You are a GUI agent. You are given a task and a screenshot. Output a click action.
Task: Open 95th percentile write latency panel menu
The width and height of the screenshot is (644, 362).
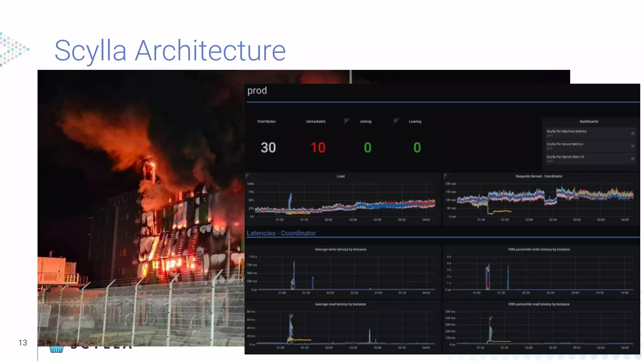pos(539,250)
